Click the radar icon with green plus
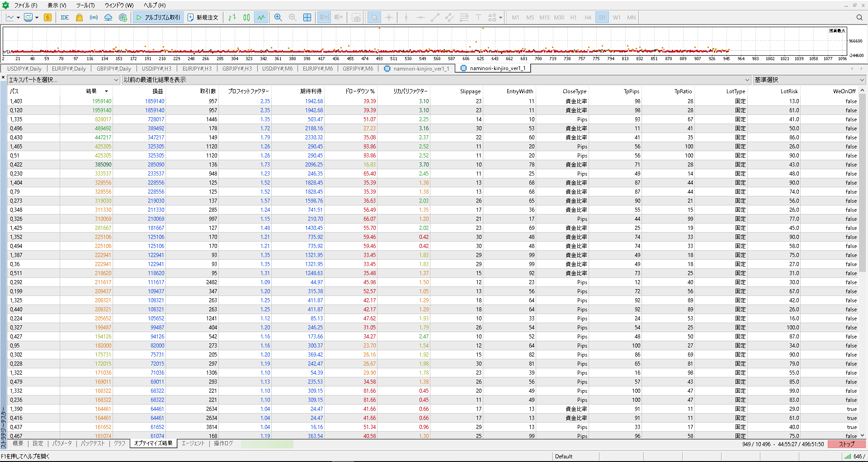868x462 pixels. [123, 18]
